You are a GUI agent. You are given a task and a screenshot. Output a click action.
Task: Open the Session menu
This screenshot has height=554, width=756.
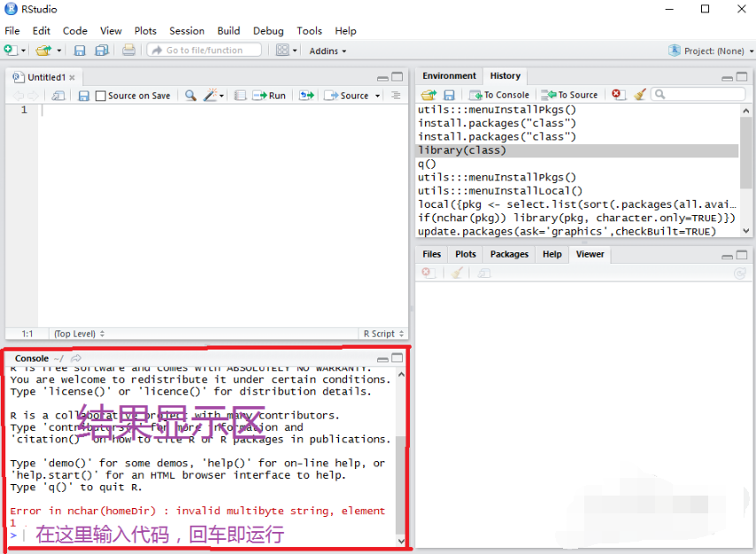186,30
